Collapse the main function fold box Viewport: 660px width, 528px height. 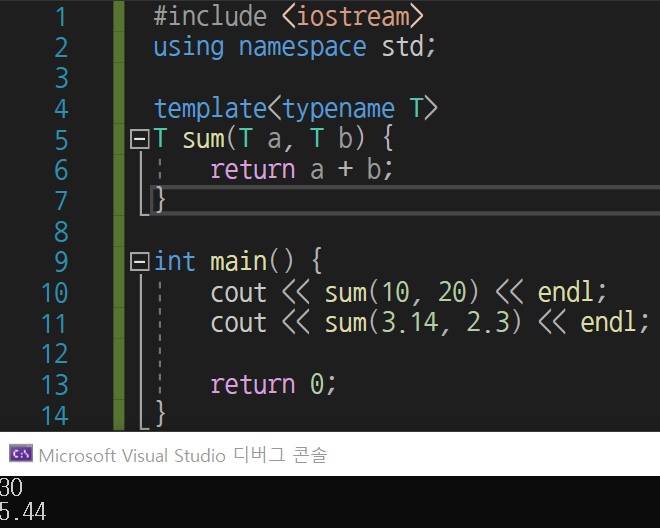coord(140,261)
